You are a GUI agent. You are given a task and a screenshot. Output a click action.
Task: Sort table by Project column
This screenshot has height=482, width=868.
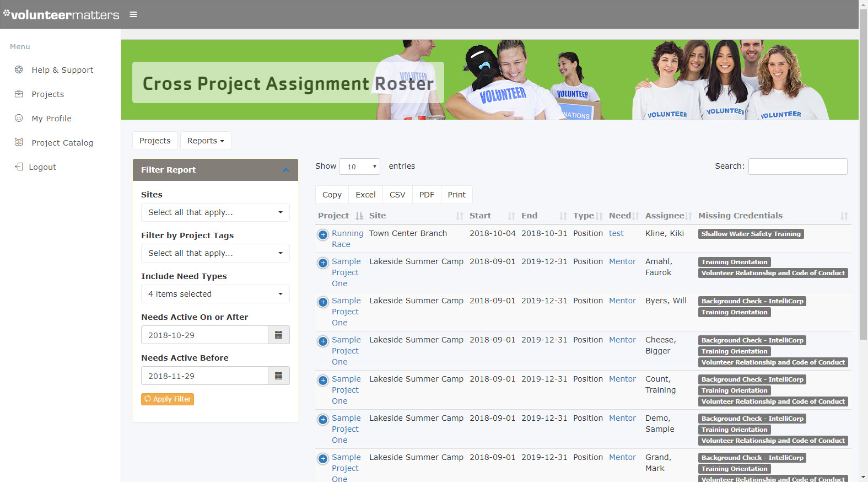coord(341,216)
